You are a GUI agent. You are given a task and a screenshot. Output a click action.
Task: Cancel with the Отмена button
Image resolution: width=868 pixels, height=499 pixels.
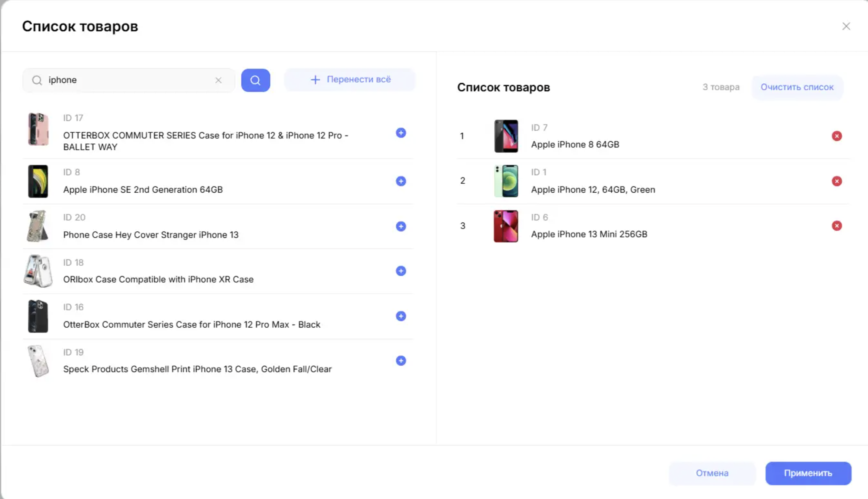712,473
